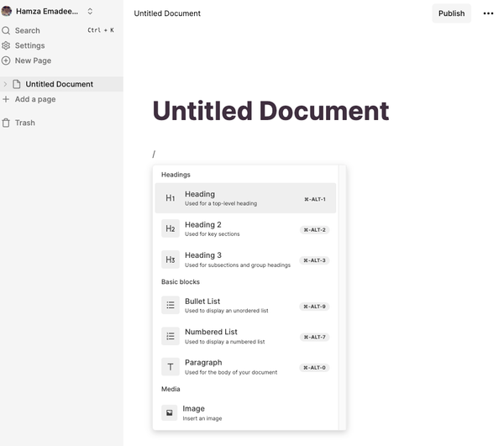The height and width of the screenshot is (446, 504).
Task: Click 'Used for key sections' description
Action: 213,234
